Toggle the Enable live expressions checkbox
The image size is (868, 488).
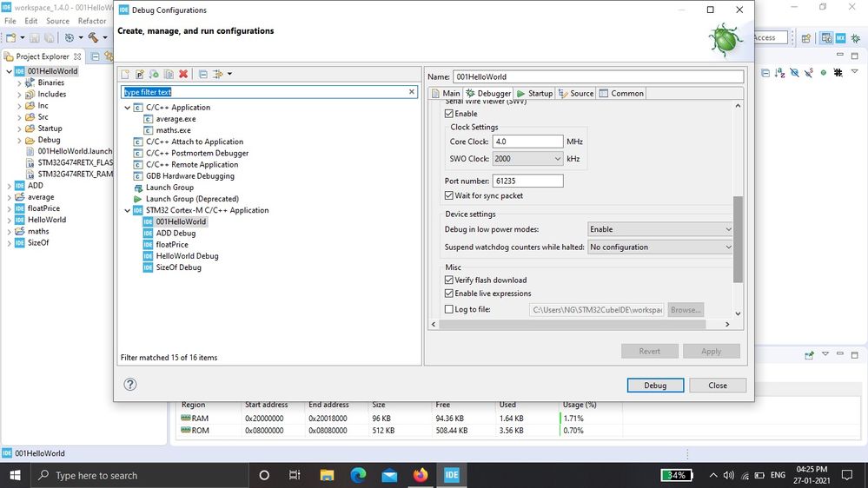pyautogui.click(x=449, y=293)
